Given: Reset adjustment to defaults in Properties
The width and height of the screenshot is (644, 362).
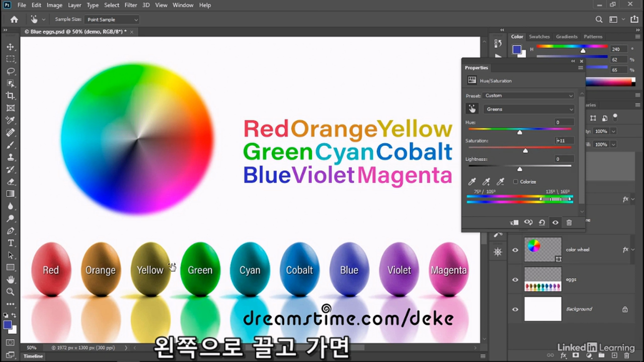Looking at the screenshot, I should (542, 222).
